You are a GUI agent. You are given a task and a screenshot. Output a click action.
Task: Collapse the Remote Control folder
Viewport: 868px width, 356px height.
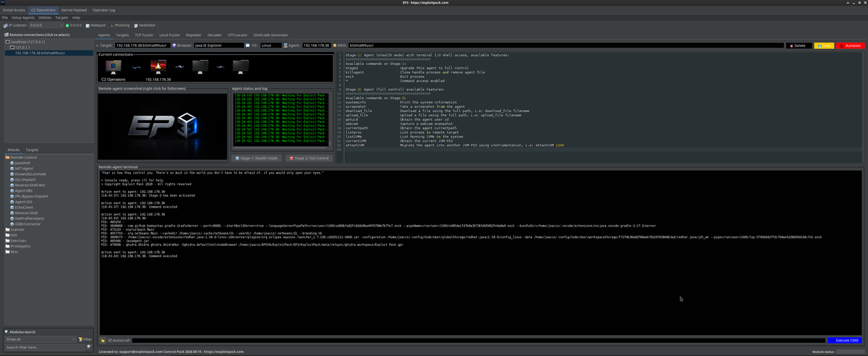click(x=20, y=157)
